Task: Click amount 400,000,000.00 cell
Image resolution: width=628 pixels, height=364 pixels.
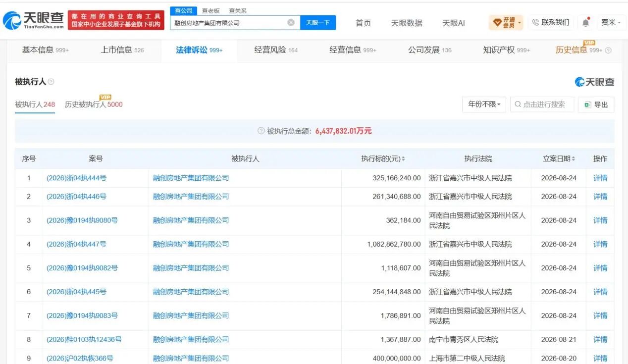Action: pos(397,358)
